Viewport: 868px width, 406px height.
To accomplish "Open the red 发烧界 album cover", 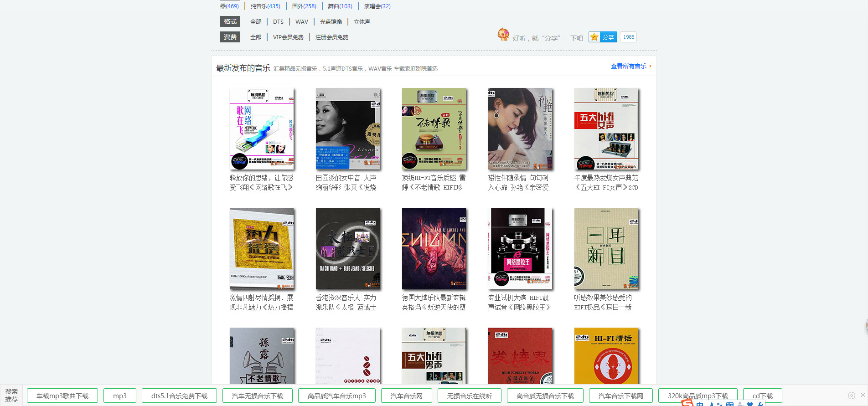I will pyautogui.click(x=520, y=356).
